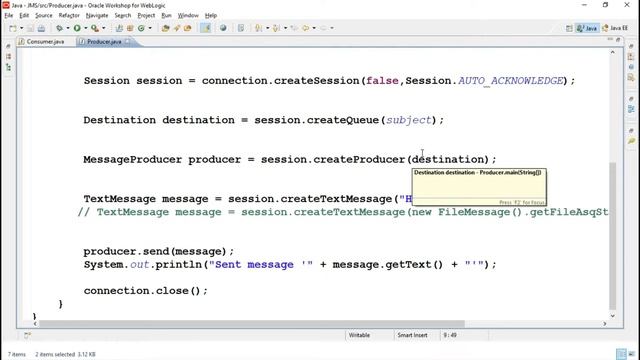
Task: Open the Previous Annotation dropdown arrow
Action: pos(285,28)
